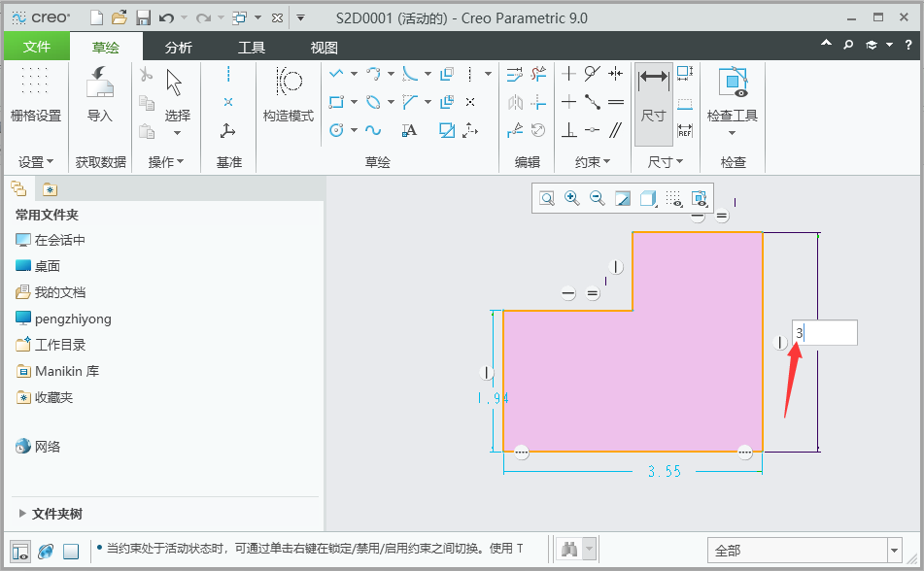
Task: Select the Ellipse tool
Action: click(373, 102)
